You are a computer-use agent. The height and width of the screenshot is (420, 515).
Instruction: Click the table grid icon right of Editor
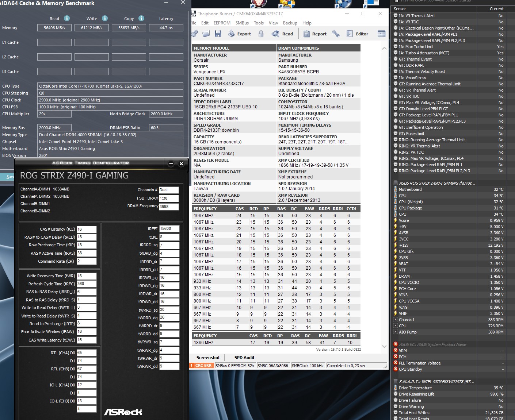(382, 34)
